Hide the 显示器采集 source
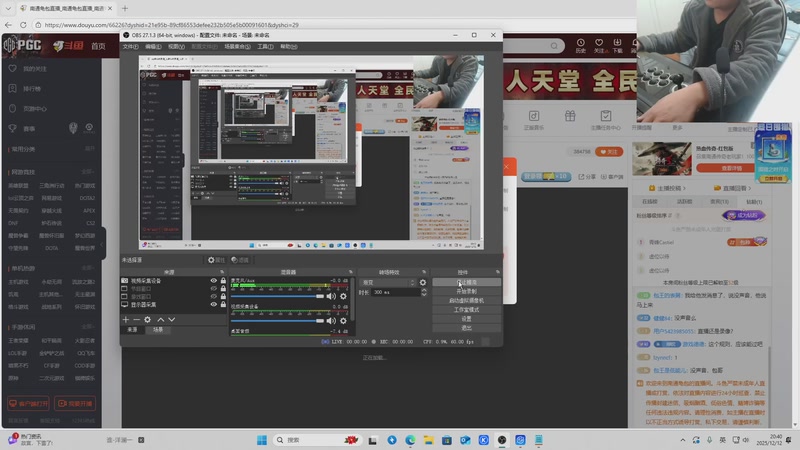The width and height of the screenshot is (800, 450). click(214, 305)
